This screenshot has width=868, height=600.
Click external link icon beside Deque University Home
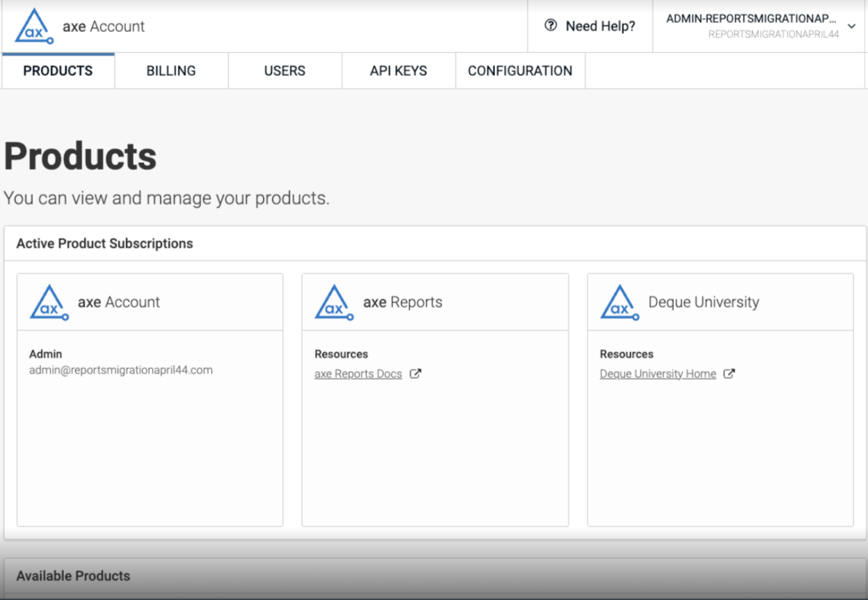729,374
